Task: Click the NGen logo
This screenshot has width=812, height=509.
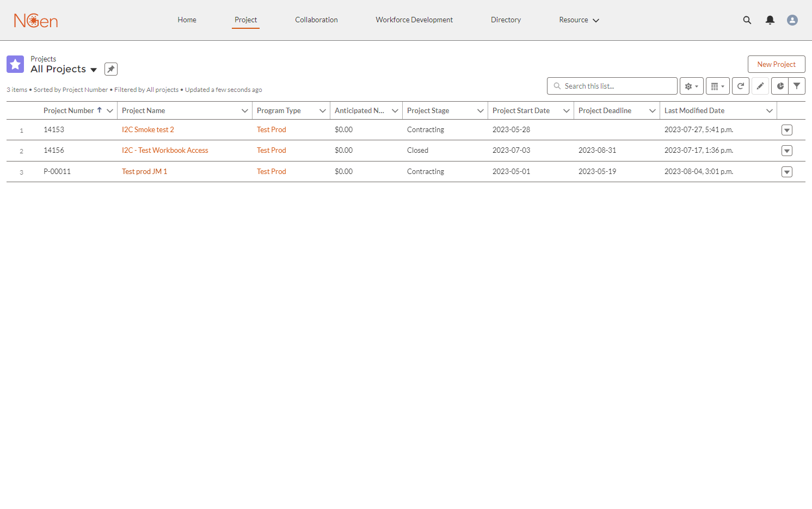Action: (36, 21)
